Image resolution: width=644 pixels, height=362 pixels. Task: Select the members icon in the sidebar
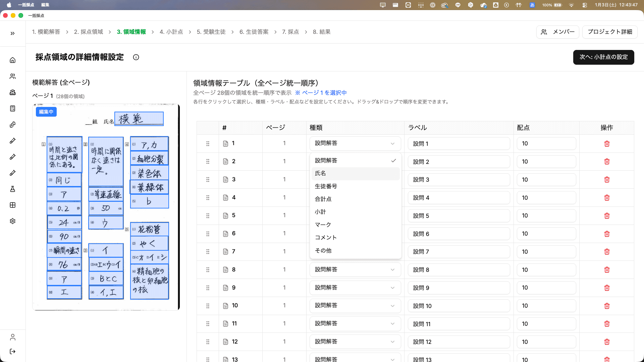(12, 76)
